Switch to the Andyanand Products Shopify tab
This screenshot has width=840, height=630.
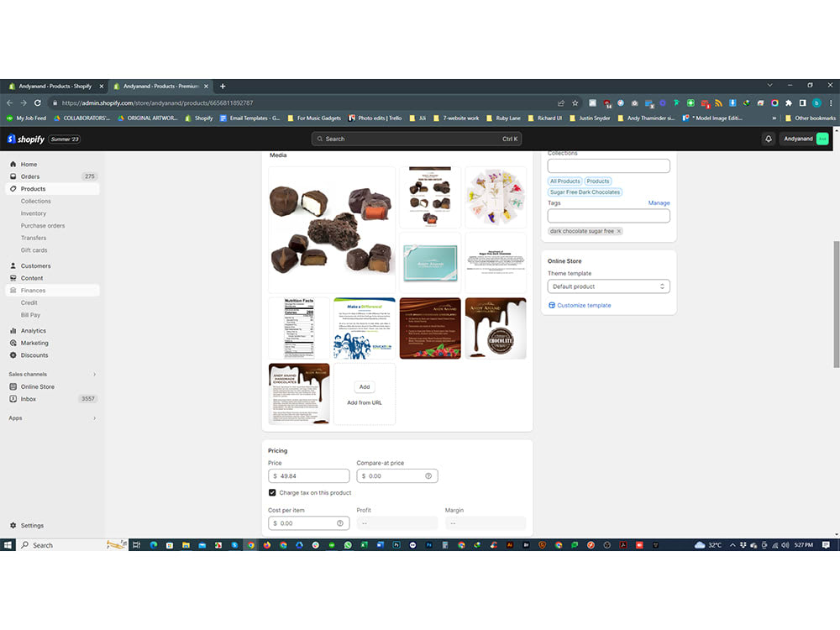click(x=55, y=87)
